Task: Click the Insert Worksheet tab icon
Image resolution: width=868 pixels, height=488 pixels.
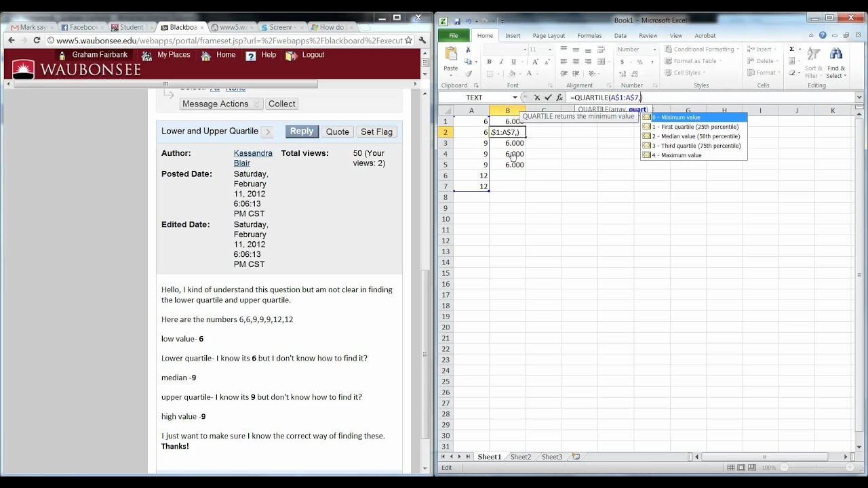Action: click(x=576, y=457)
